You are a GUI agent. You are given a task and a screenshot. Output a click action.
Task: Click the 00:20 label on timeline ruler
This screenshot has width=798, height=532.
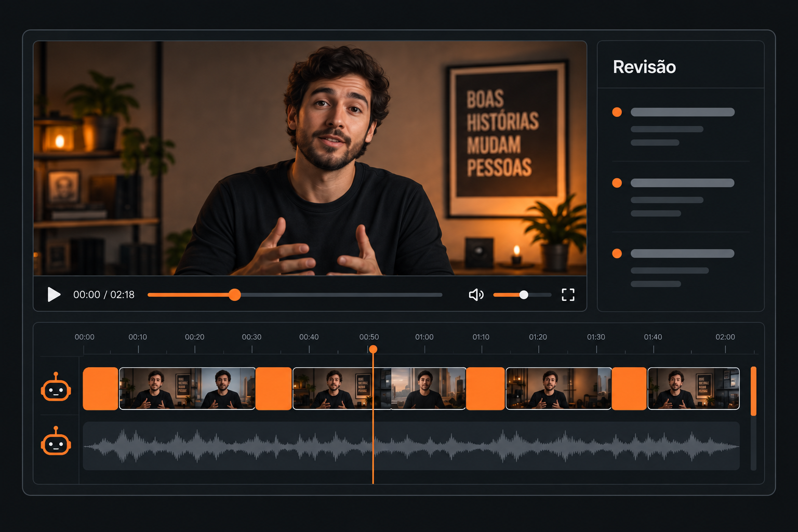[x=195, y=337]
